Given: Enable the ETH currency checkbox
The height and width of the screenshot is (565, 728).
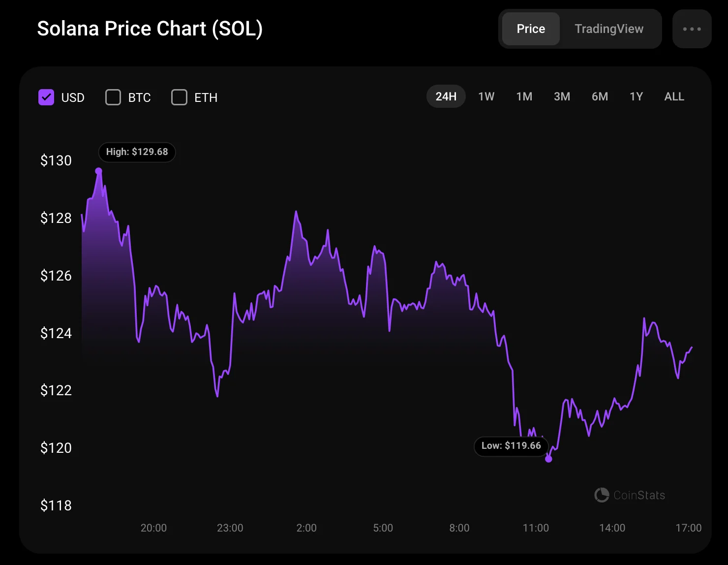Looking at the screenshot, I should click(x=179, y=97).
